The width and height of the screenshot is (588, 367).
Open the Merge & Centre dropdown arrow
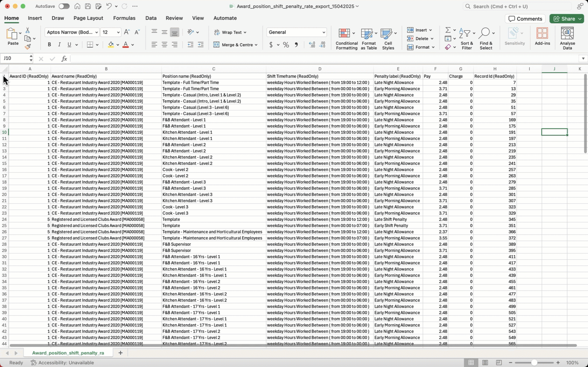pos(256,45)
